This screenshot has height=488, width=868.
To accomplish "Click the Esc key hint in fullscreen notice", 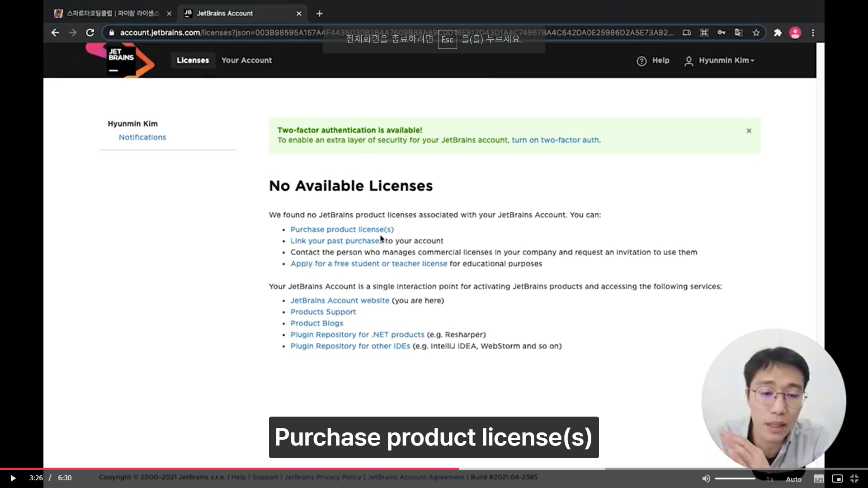I will point(447,39).
